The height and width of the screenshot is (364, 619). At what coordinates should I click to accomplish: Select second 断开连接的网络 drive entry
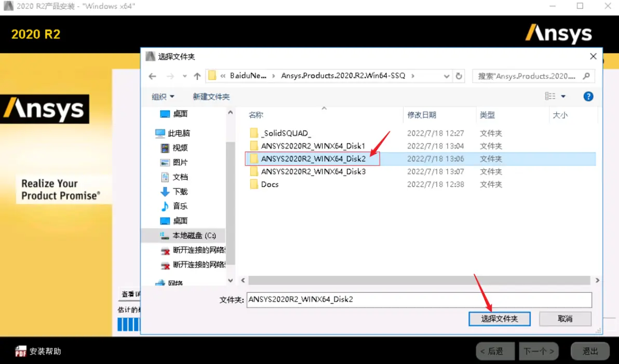pyautogui.click(x=193, y=264)
